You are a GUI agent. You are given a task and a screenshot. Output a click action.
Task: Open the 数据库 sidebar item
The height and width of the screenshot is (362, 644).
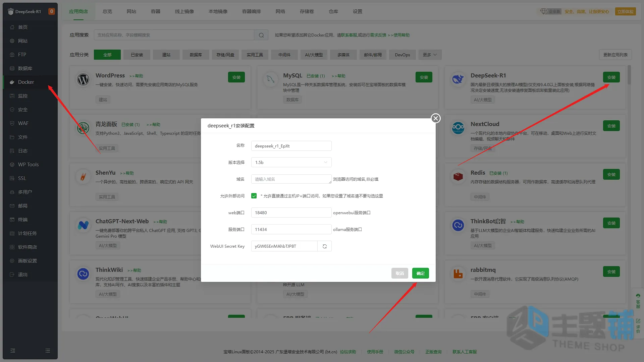(30, 68)
